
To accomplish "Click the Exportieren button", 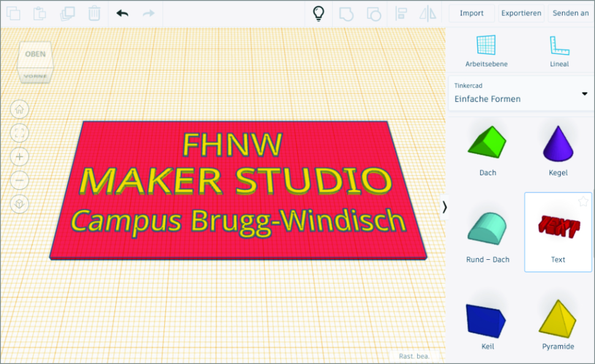I will pyautogui.click(x=521, y=13).
